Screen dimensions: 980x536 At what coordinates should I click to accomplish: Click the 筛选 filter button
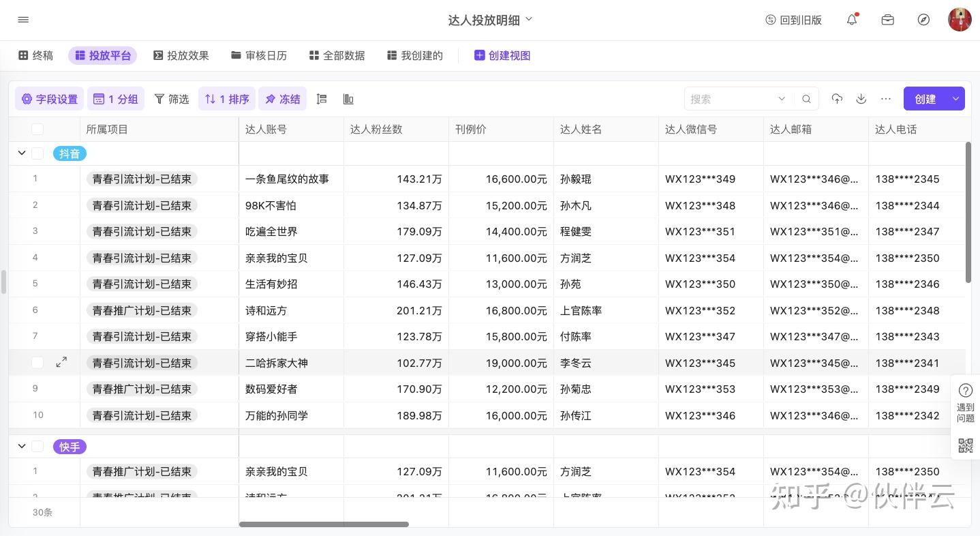click(171, 99)
